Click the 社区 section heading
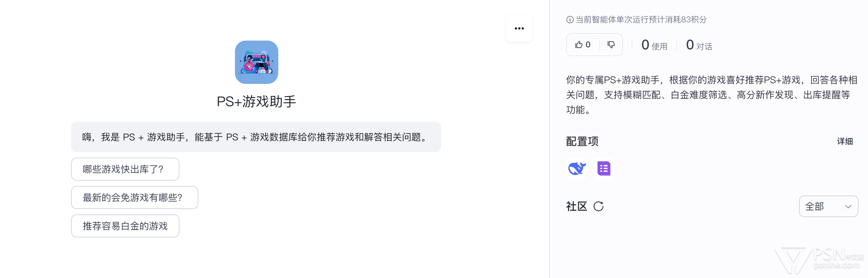 point(577,206)
